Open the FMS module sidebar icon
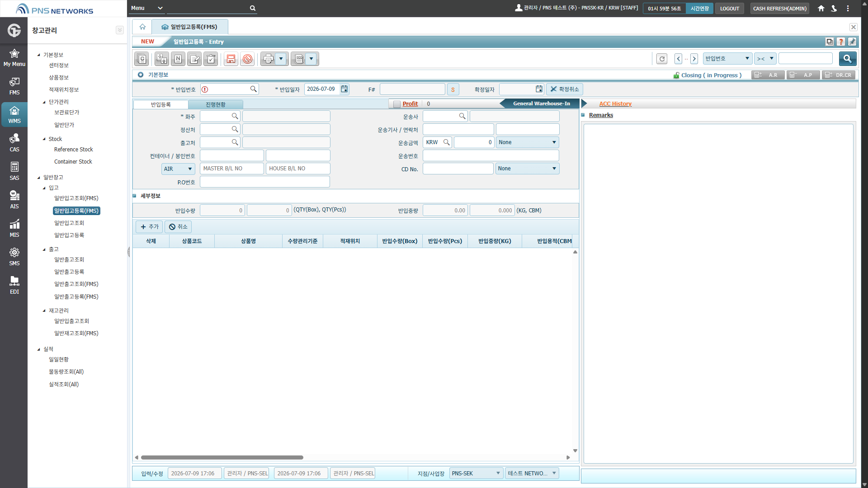 14,86
